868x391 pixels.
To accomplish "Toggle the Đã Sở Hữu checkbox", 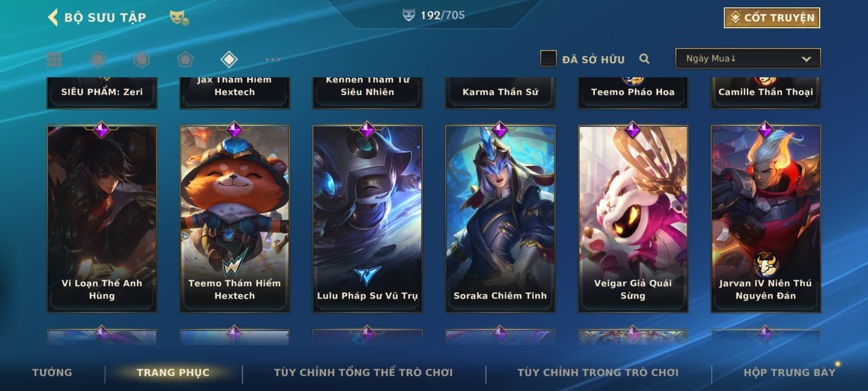I will tap(548, 59).
